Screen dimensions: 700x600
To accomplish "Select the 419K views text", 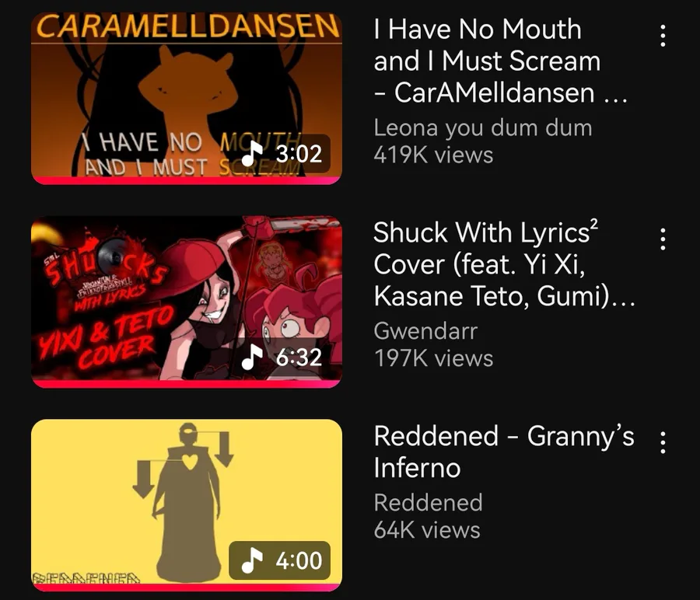I will [x=433, y=155].
